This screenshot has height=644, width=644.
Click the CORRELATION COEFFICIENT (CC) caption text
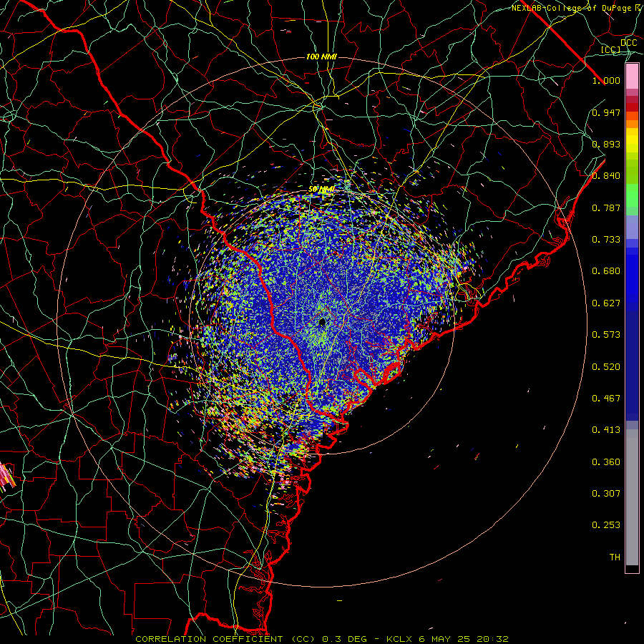pyautogui.click(x=225, y=639)
